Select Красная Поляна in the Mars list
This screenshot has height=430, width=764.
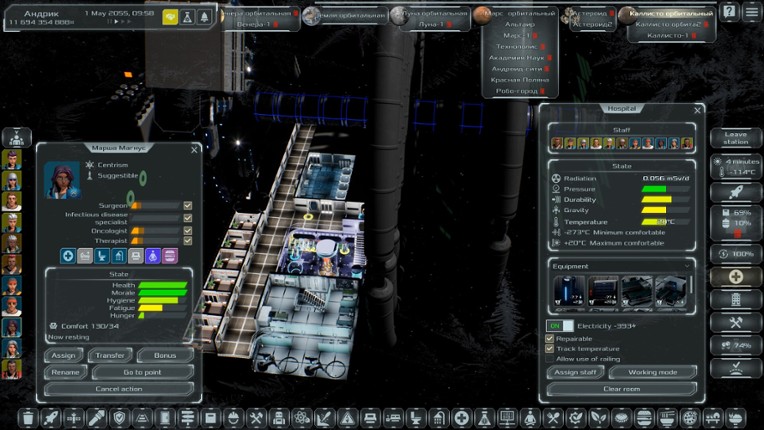(516, 81)
